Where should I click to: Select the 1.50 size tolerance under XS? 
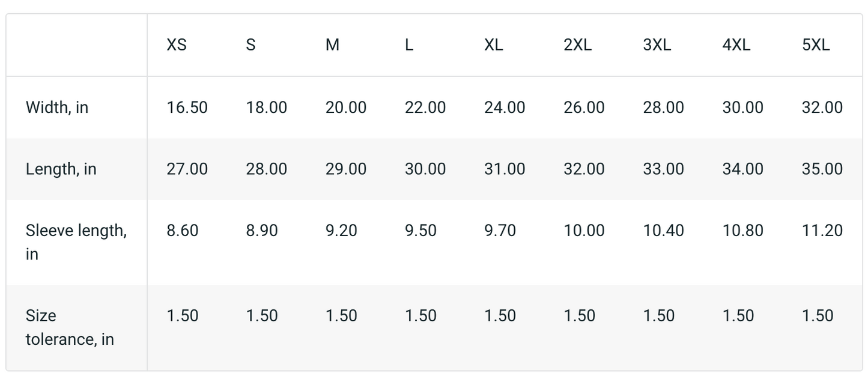click(x=183, y=316)
